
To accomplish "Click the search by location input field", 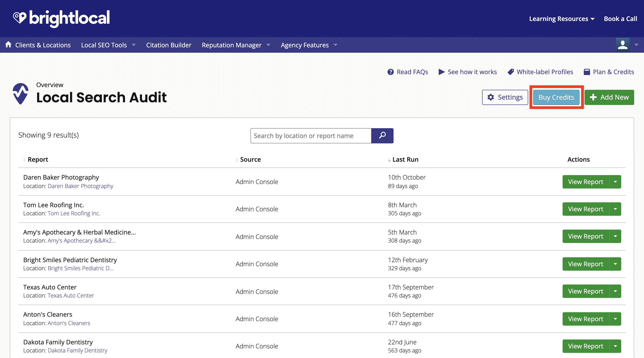I will pos(311,136).
